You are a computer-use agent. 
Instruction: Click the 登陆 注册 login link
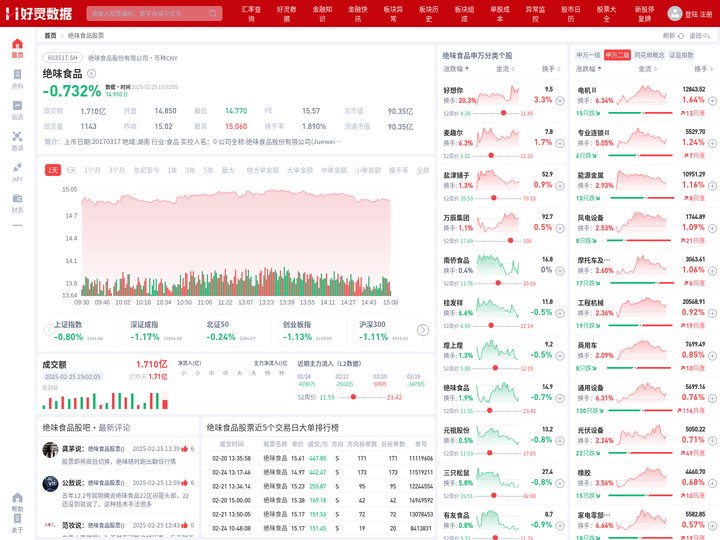(698, 14)
